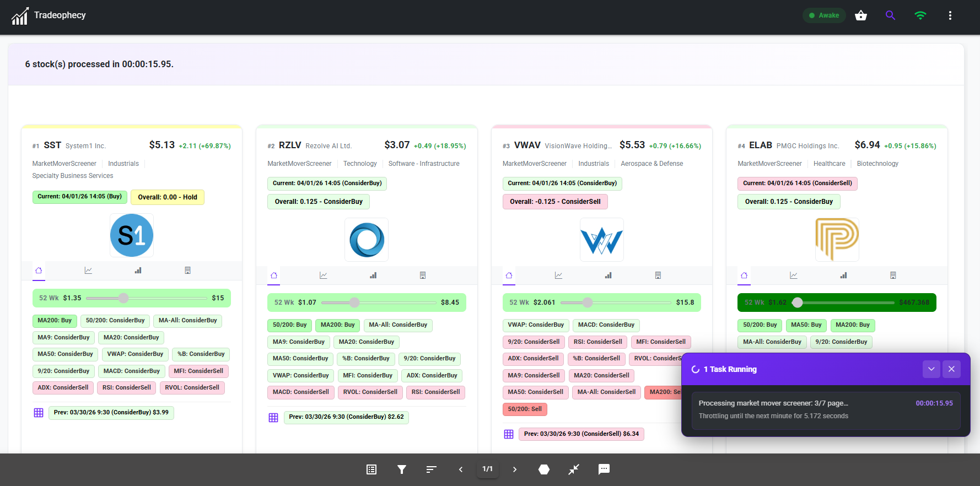Open the three-dot overflow menu
Image resolution: width=980 pixels, height=486 pixels.
pos(950,15)
